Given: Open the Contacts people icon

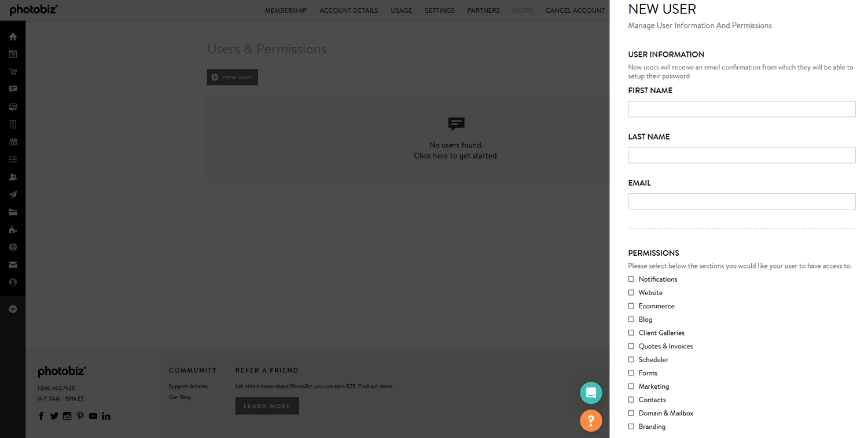Looking at the screenshot, I should (x=13, y=177).
